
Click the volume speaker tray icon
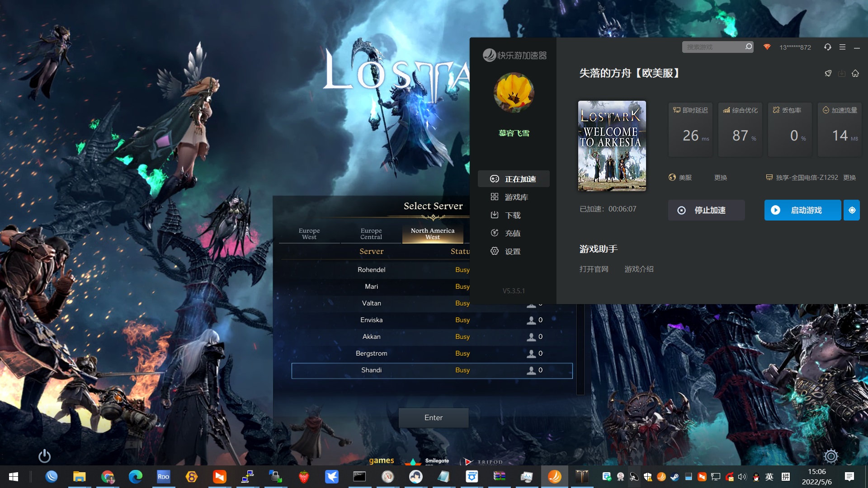click(x=742, y=477)
